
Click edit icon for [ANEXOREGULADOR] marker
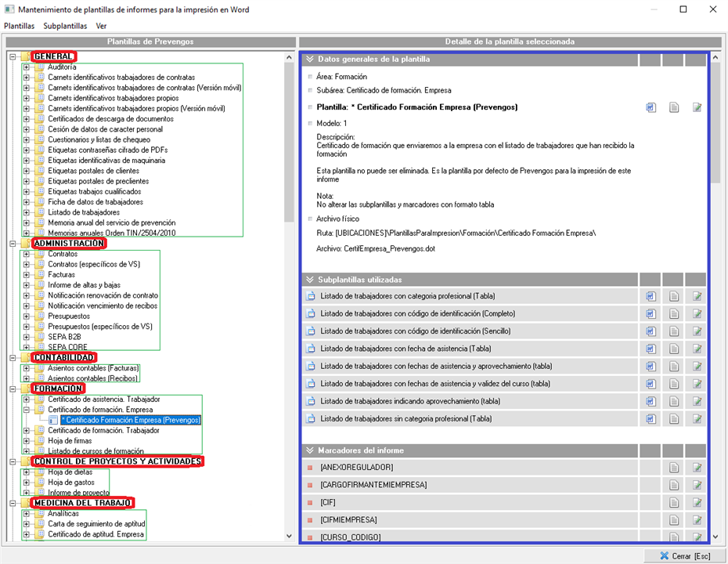tap(697, 468)
